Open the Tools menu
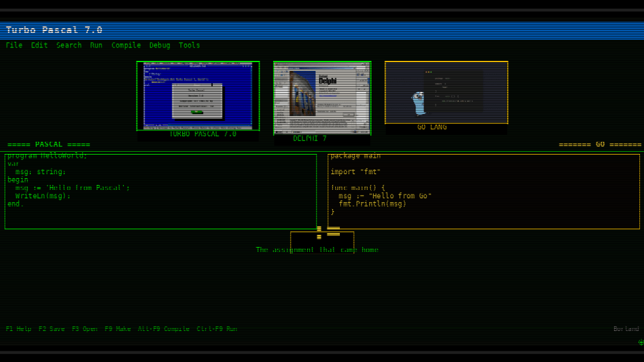The height and width of the screenshot is (362, 644). [189, 45]
